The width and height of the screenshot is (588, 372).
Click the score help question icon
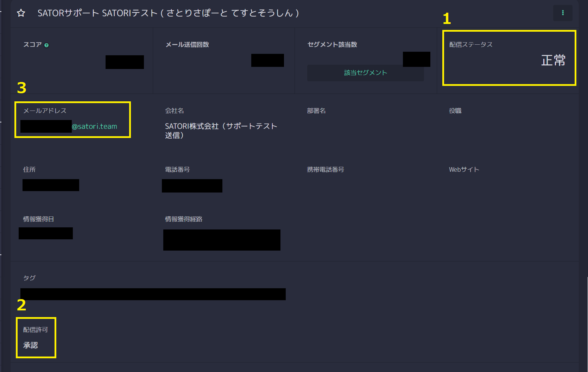46,45
